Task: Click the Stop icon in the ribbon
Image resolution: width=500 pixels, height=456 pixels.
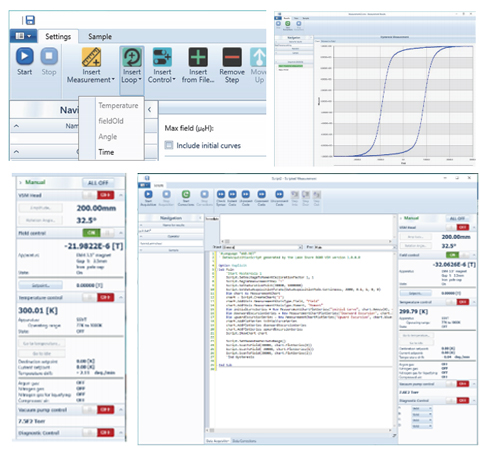Action: point(49,56)
